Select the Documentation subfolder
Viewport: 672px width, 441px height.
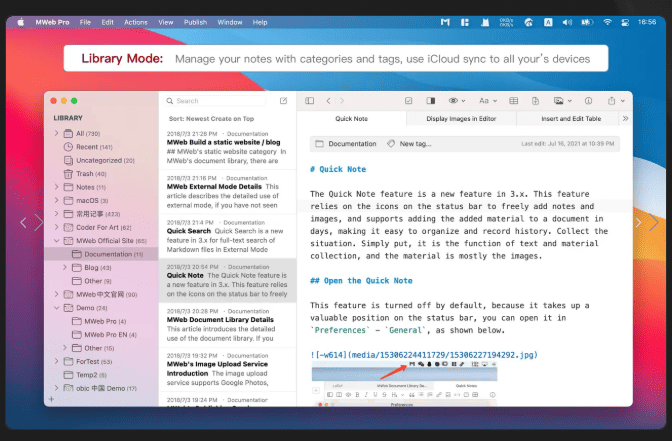pos(102,254)
